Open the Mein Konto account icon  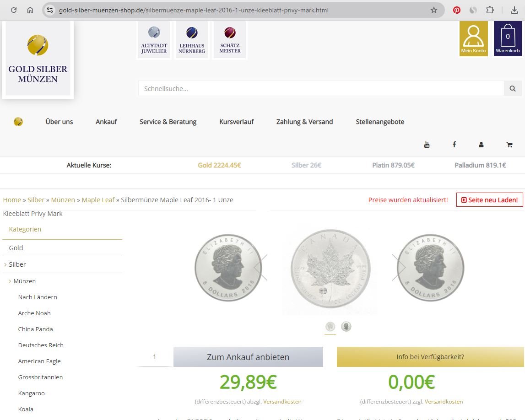pyautogui.click(x=473, y=38)
